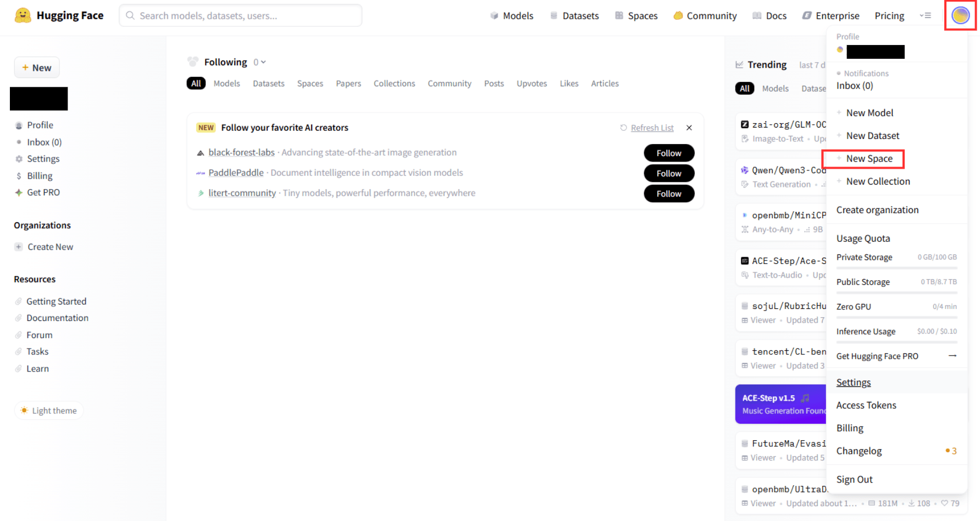
Task: Open Access Tokens from the menu
Action: (x=866, y=405)
